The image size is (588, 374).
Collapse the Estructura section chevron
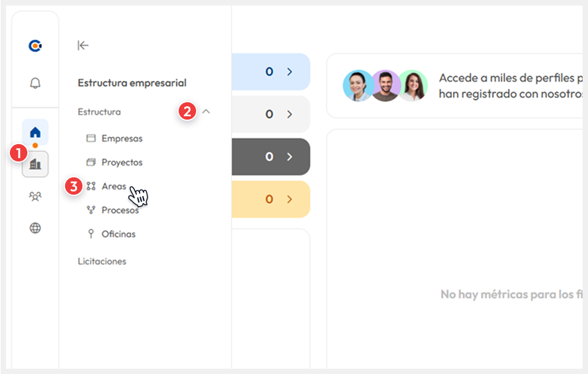tap(206, 112)
